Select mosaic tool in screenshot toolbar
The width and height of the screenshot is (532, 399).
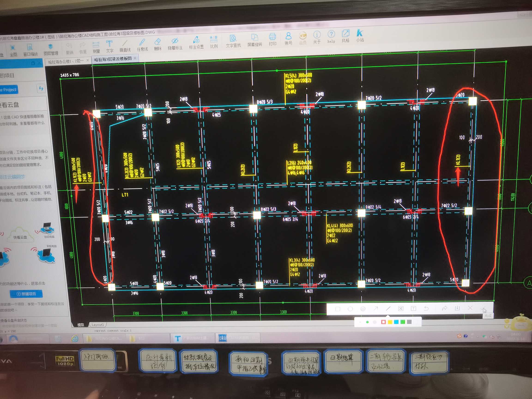[x=401, y=308]
